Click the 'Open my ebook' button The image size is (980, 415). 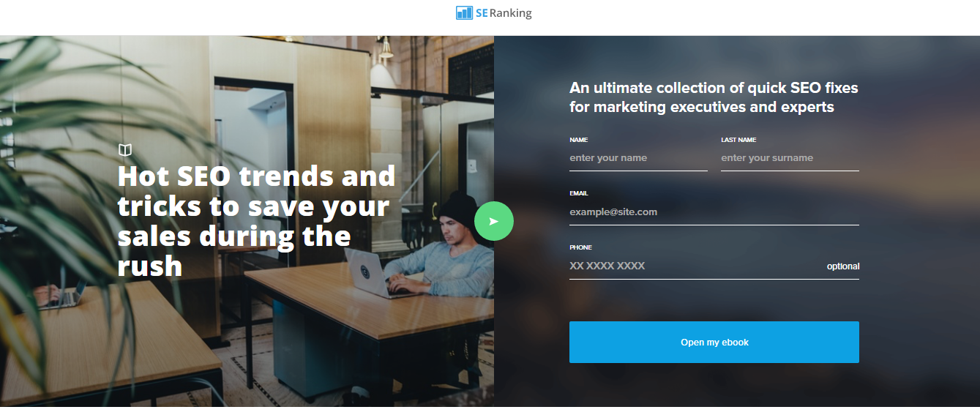coord(714,342)
